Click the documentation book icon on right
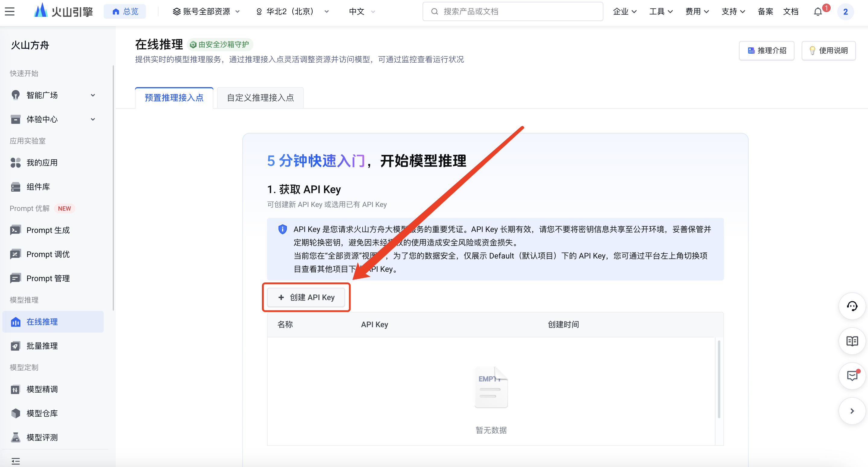This screenshot has width=868, height=467. point(852,341)
